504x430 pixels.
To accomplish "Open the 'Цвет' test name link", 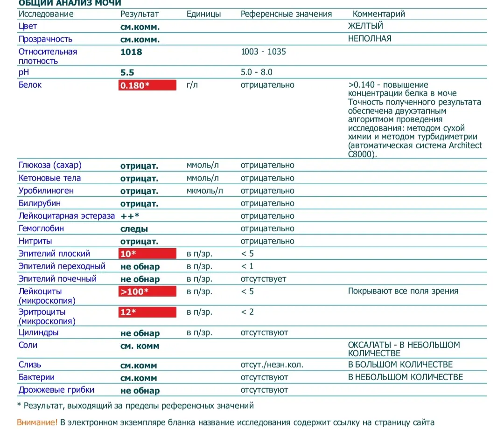I will pos(28,26).
